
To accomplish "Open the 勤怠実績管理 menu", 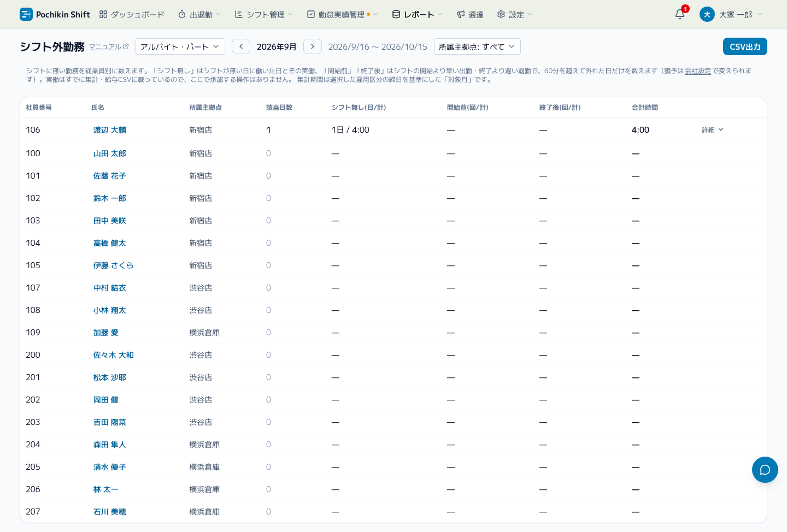I will point(342,14).
